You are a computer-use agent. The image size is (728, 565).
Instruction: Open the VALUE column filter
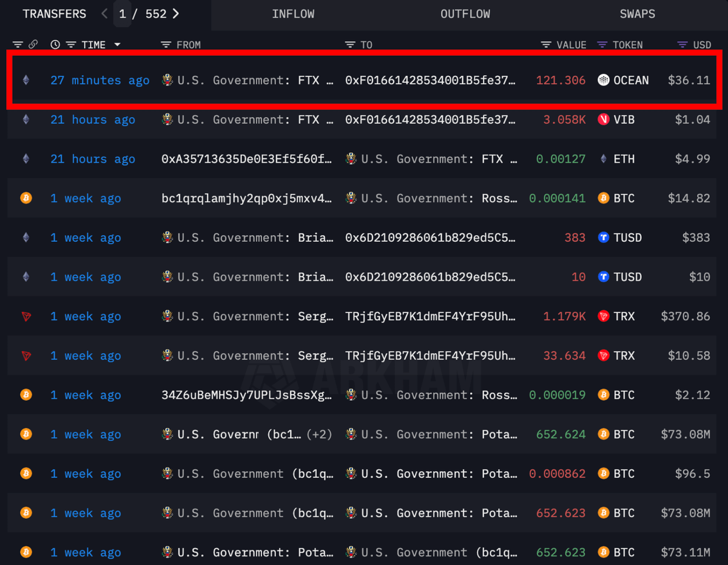coord(546,45)
